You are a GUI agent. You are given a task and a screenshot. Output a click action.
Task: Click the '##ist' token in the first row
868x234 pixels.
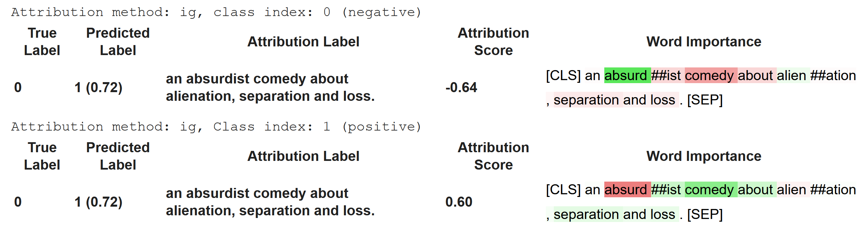click(666, 75)
